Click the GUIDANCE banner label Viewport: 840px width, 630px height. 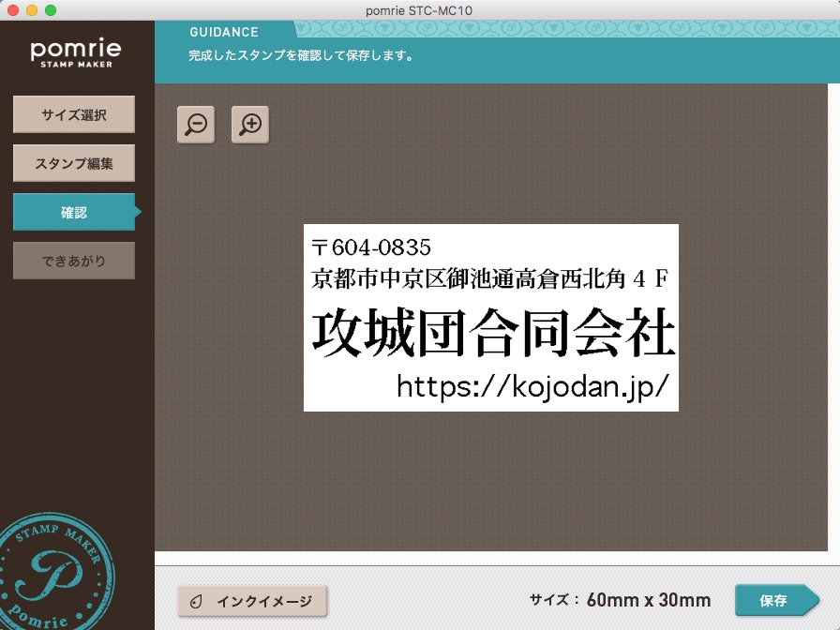(225, 31)
